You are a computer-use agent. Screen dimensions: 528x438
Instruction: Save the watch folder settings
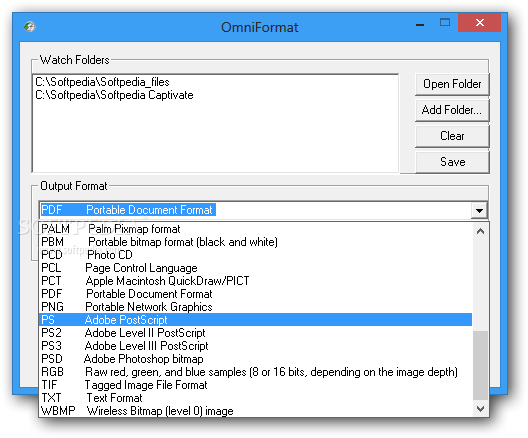[452, 162]
